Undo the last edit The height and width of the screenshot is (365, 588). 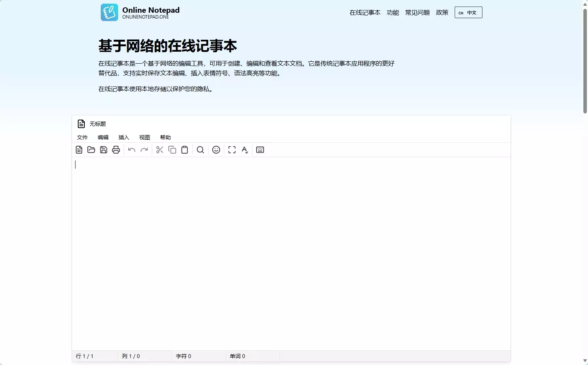(132, 150)
